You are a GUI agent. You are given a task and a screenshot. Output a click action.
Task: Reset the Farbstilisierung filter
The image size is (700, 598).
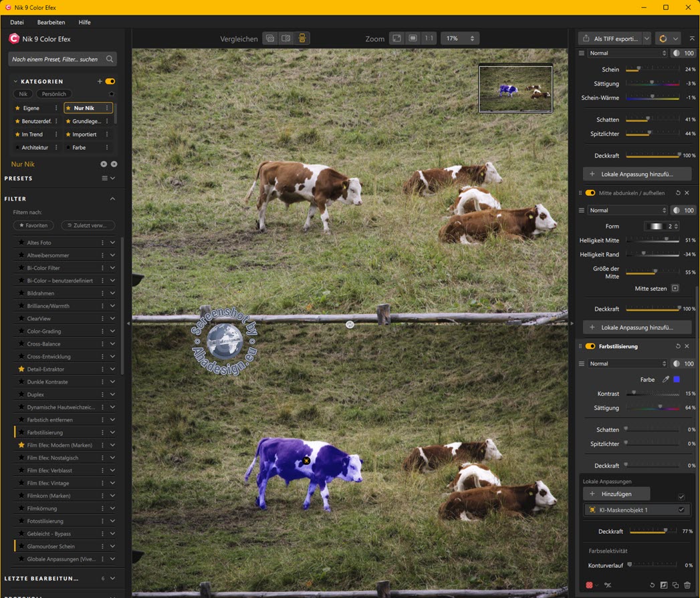677,346
